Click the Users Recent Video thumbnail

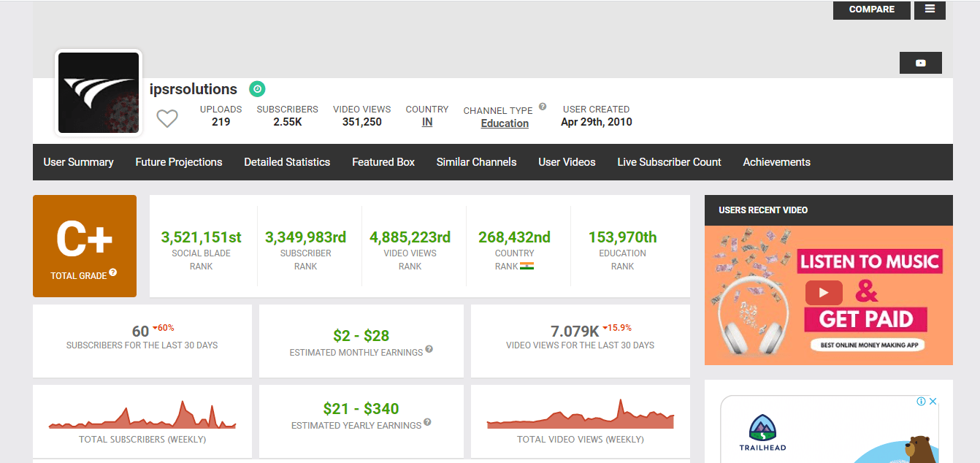click(x=828, y=294)
